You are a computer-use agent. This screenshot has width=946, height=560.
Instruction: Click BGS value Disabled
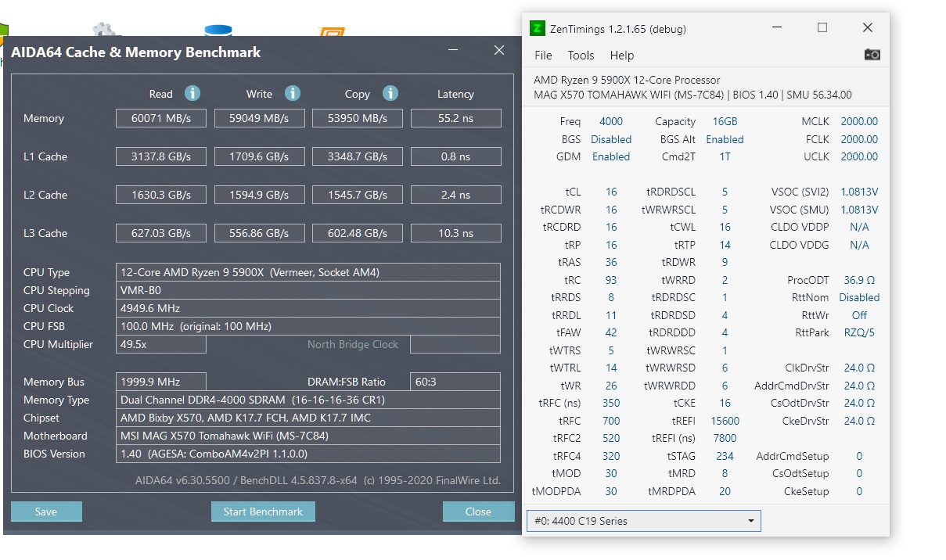(x=611, y=139)
